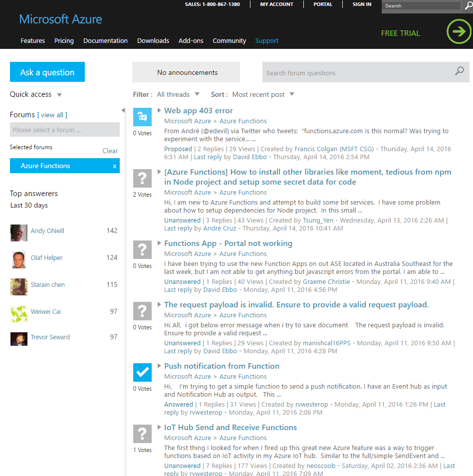Open the Pricing menu
Screen dimensions: 473x476
64,41
